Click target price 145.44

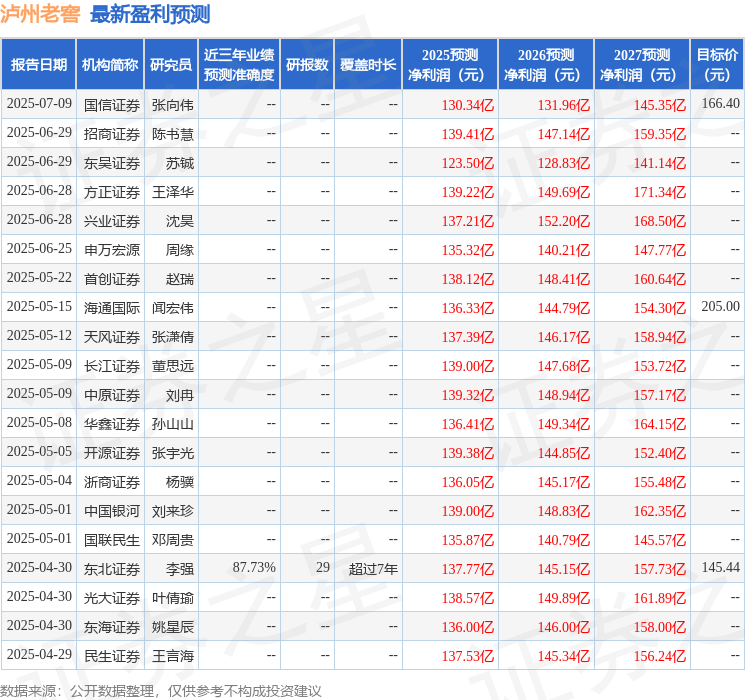coord(721,567)
